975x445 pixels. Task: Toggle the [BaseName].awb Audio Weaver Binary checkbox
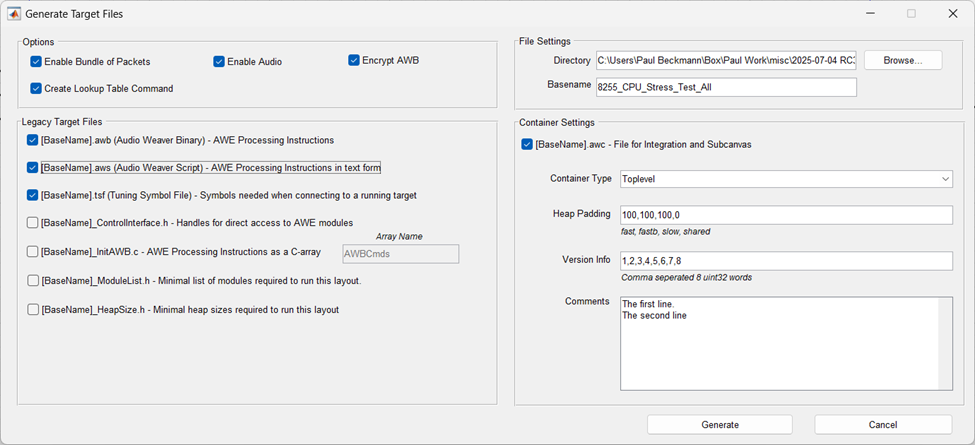click(x=33, y=140)
